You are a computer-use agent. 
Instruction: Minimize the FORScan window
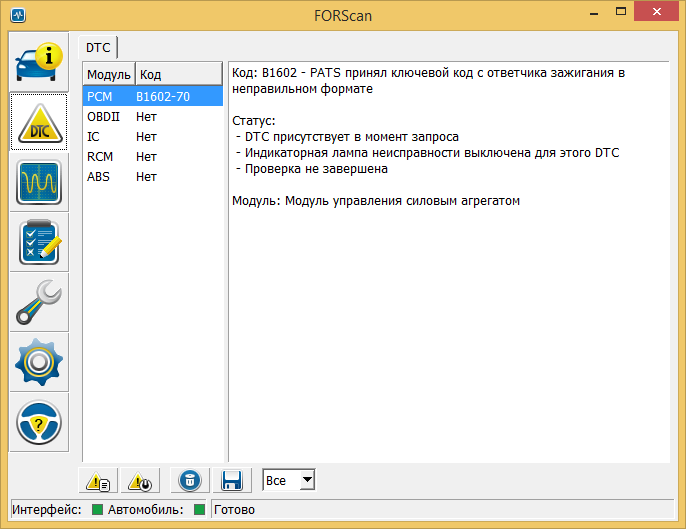click(x=594, y=13)
